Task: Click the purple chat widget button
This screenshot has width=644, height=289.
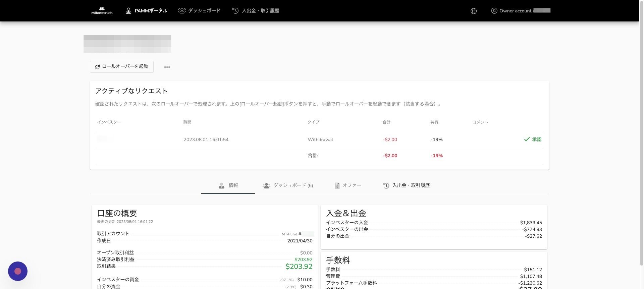Action: click(x=18, y=271)
